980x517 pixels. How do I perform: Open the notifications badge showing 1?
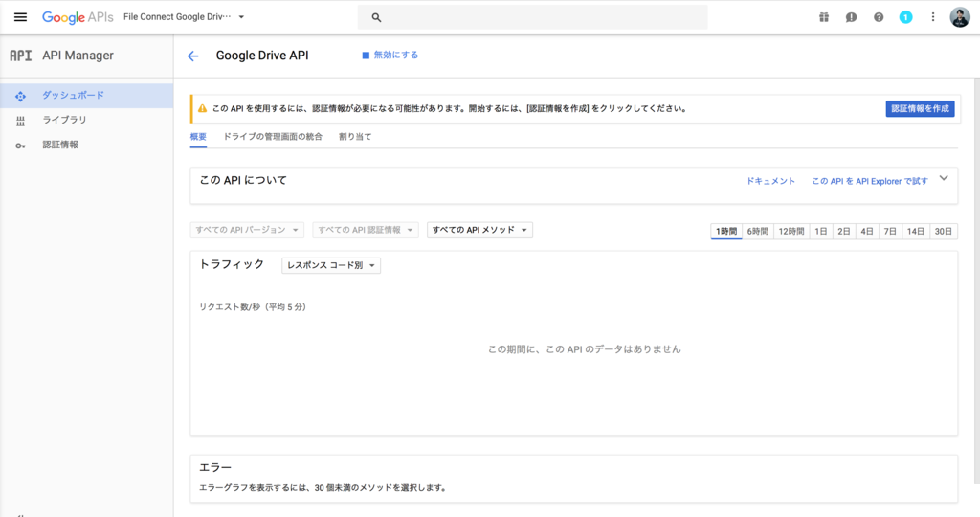(x=905, y=17)
